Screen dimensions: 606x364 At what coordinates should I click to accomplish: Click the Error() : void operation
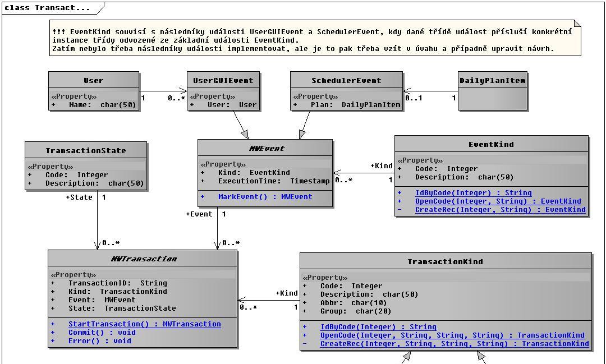[x=91, y=341]
